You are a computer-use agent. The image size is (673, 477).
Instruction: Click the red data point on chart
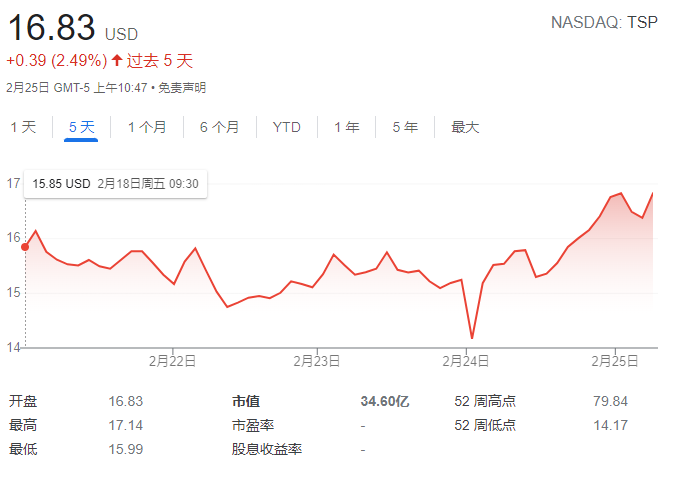[x=25, y=247]
